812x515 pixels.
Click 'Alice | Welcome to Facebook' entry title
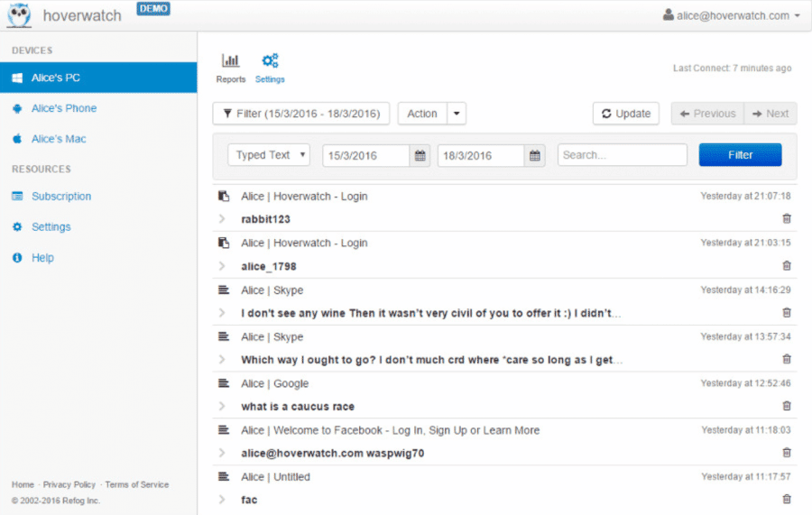tap(390, 430)
